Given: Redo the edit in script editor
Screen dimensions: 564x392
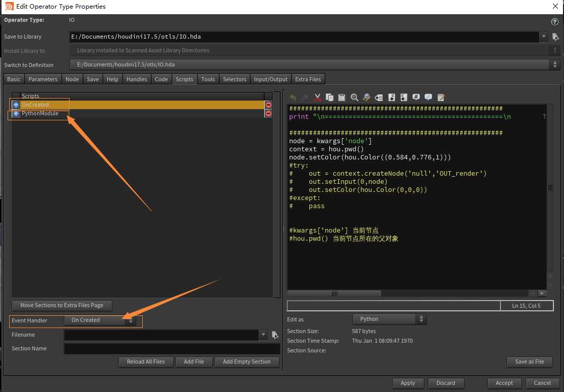Looking at the screenshot, I should pyautogui.click(x=305, y=97).
